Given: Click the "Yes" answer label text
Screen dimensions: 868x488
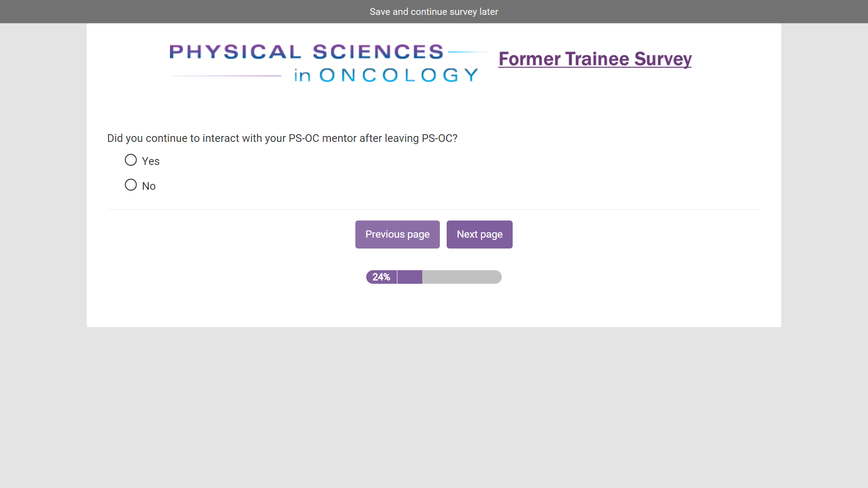Looking at the screenshot, I should coord(151,161).
